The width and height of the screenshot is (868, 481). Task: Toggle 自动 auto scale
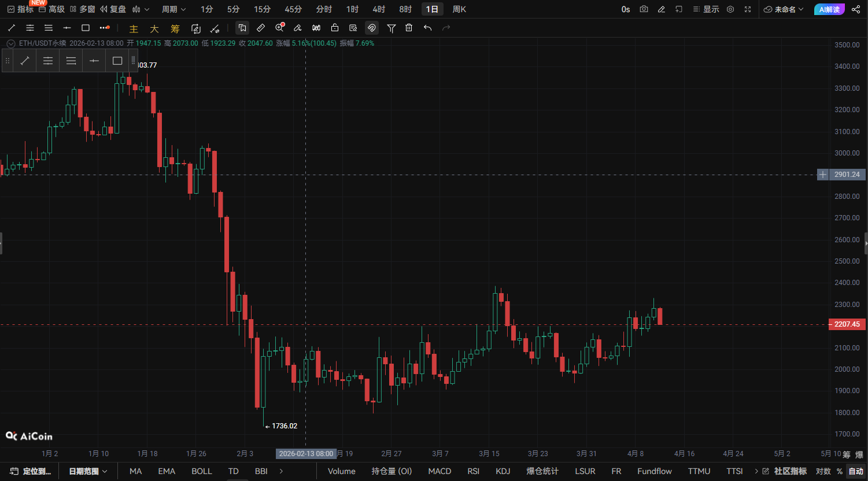(856, 471)
